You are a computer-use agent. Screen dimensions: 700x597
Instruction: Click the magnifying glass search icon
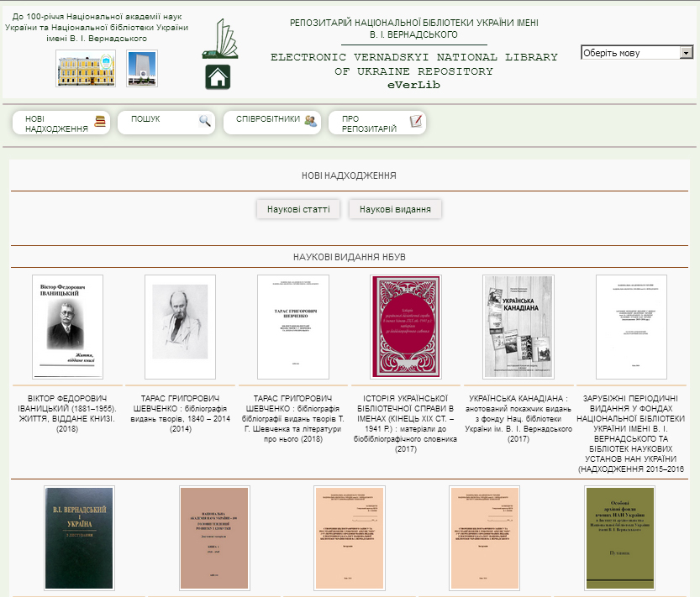[205, 121]
